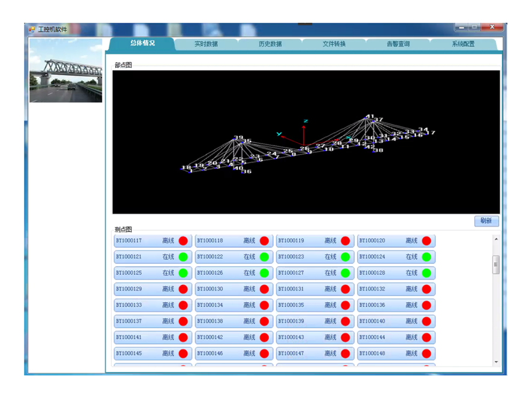Go to the 文件转换 tab
Viewport: 532px width, 397px height.
(x=334, y=44)
